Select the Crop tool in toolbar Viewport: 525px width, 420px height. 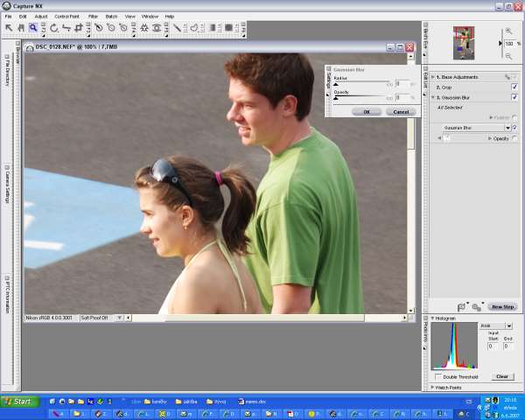(x=79, y=28)
